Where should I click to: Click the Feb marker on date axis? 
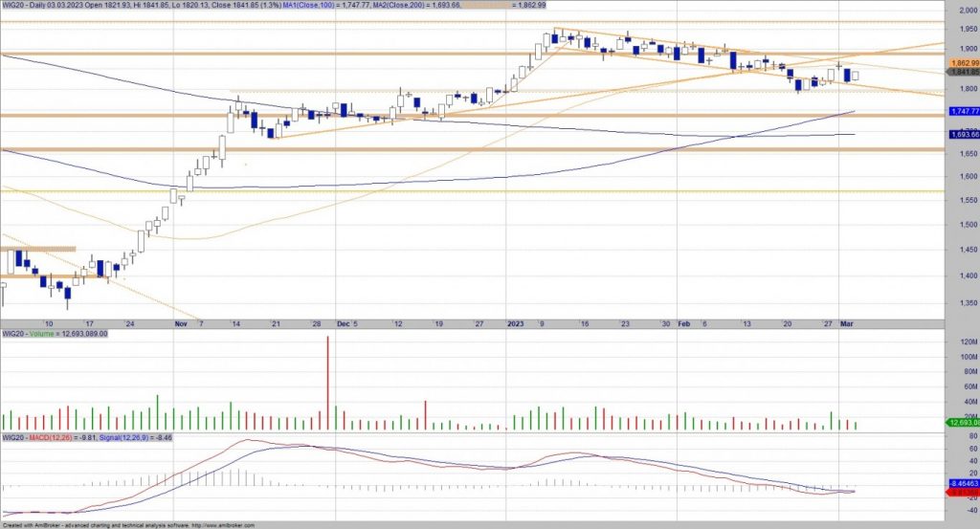point(683,324)
